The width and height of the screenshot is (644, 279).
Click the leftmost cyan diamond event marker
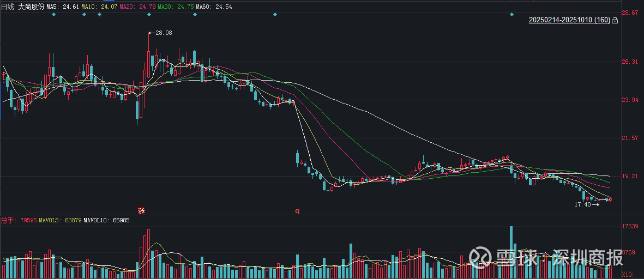53,15
